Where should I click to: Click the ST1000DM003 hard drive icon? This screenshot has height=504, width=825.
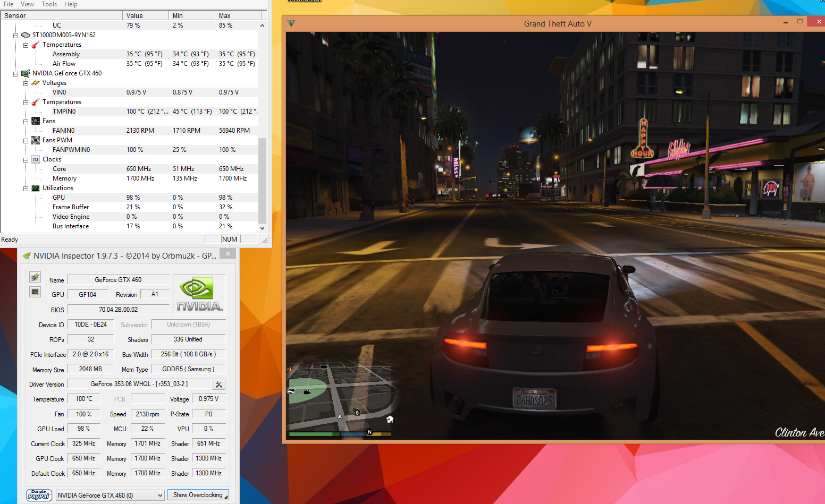(x=26, y=35)
